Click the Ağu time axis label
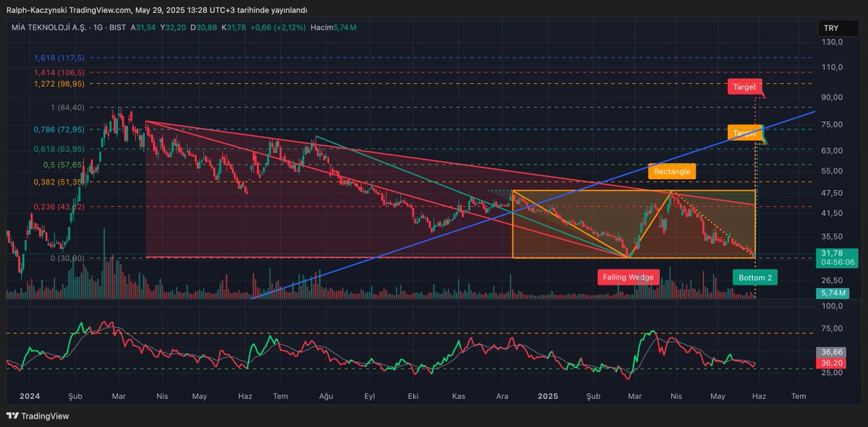This screenshot has height=427, width=868. click(x=325, y=397)
